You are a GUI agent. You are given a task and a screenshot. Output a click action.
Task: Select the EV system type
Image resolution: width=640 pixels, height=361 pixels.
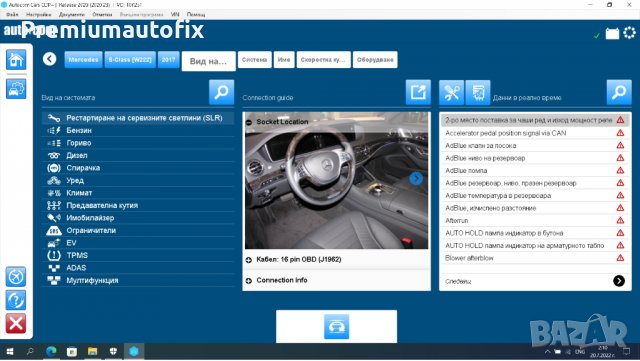[138, 243]
